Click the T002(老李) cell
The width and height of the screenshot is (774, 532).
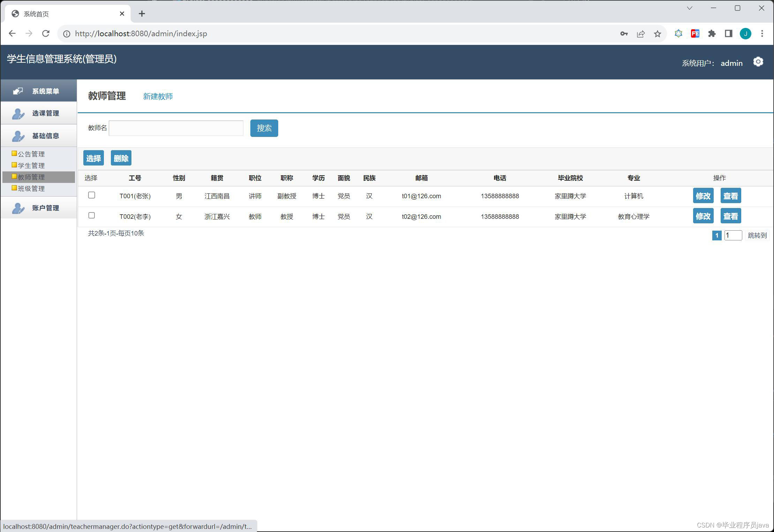135,217
